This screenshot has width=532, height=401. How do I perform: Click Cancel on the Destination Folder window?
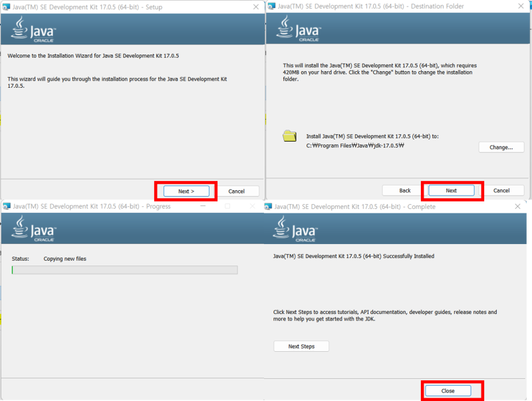(x=503, y=190)
